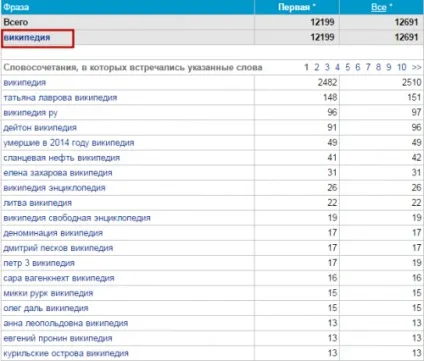
Task: Click the '>>' next pages arrow
Action: pyautogui.click(x=417, y=67)
